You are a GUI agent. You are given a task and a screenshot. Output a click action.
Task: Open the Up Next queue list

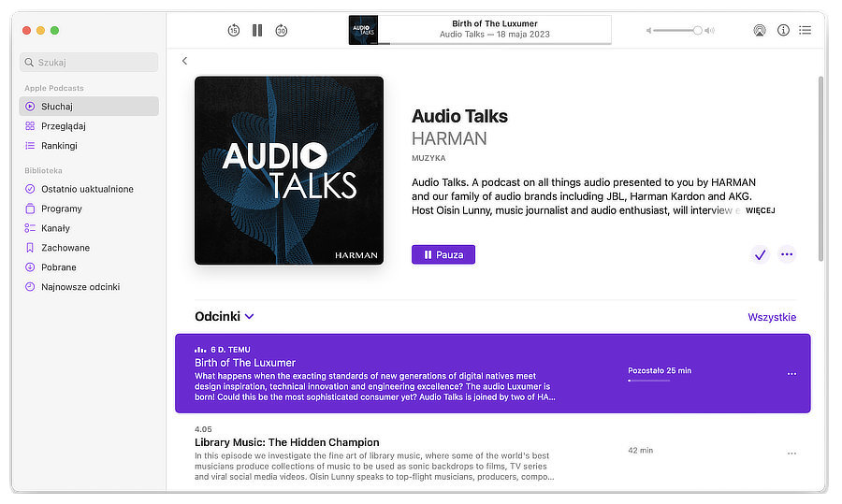[805, 30]
